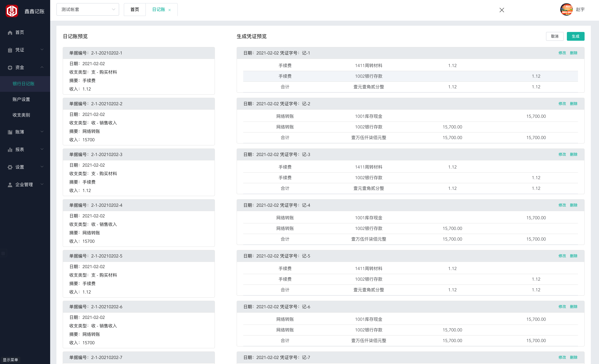Close the 日记账 tab with its x icon
Viewport: 599px width, 364px height.
coord(169,10)
